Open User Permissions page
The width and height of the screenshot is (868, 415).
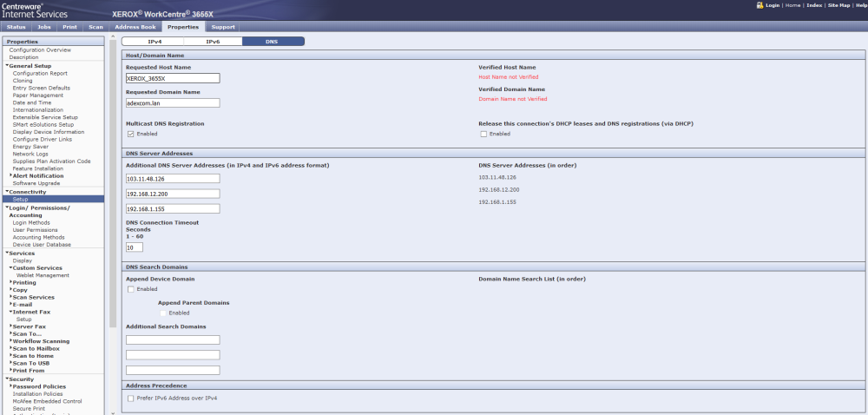pos(35,229)
